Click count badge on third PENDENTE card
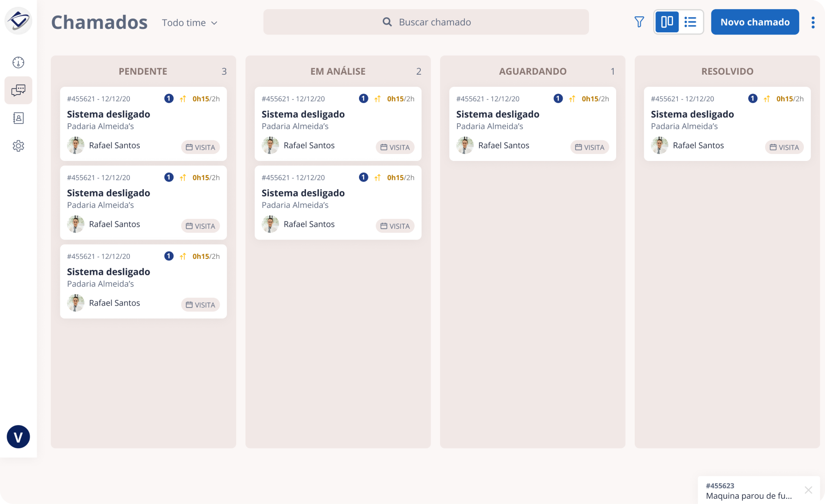 click(x=169, y=256)
